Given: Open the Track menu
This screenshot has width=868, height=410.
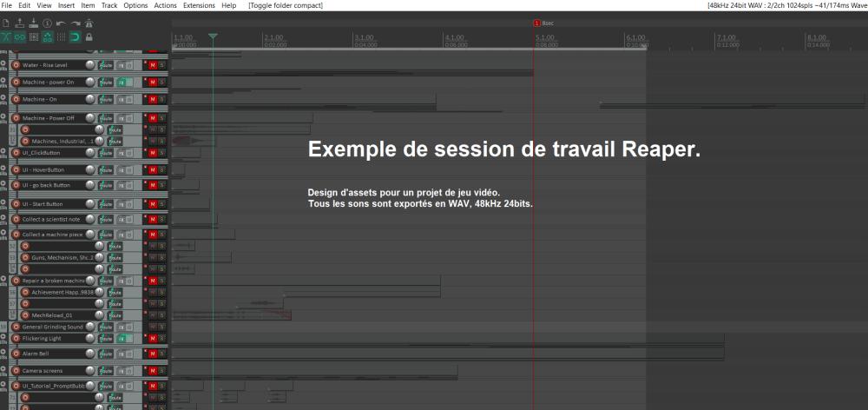Looking at the screenshot, I should [x=109, y=5].
